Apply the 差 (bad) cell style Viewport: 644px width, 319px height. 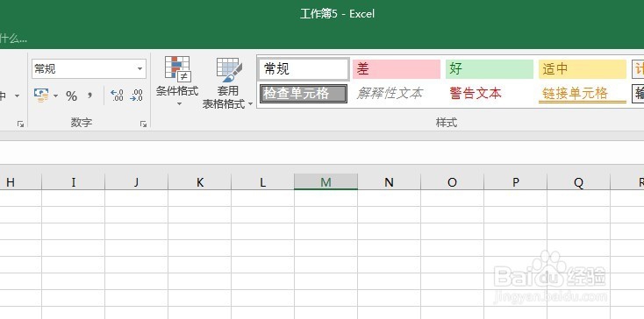[397, 69]
